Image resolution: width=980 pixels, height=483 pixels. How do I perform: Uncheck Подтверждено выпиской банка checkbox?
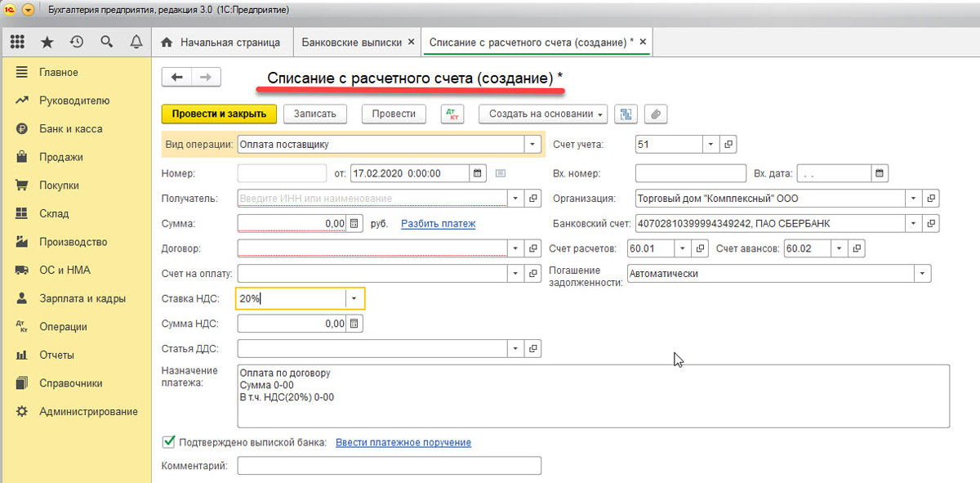[x=169, y=442]
